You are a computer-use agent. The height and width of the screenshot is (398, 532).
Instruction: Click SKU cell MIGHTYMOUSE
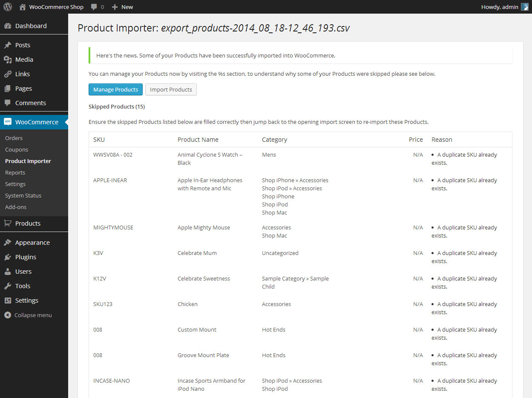(x=113, y=228)
